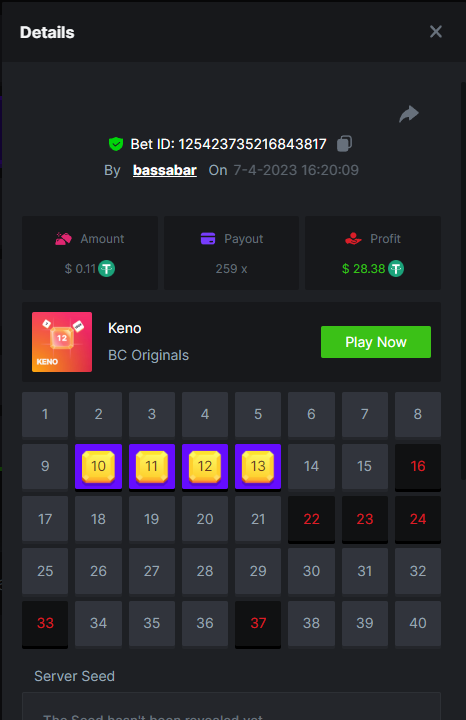The height and width of the screenshot is (720, 466).
Task: Select the gold gem tile 13
Action: click(x=258, y=467)
